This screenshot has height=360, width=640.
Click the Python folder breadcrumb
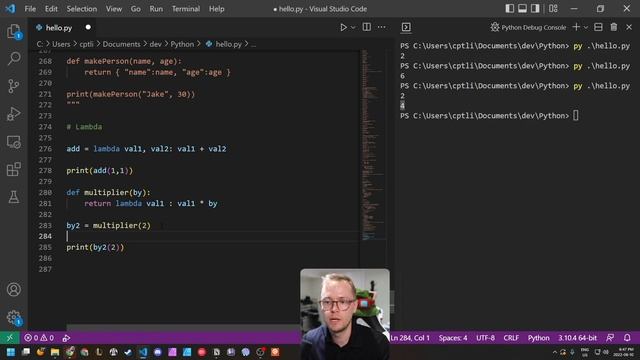pos(182,44)
